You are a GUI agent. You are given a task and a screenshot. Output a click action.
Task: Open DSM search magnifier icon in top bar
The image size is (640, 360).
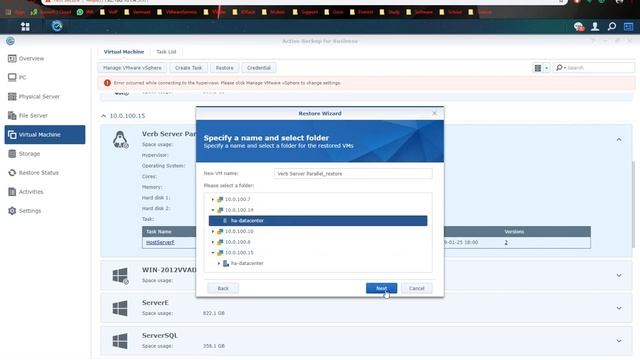click(x=611, y=27)
